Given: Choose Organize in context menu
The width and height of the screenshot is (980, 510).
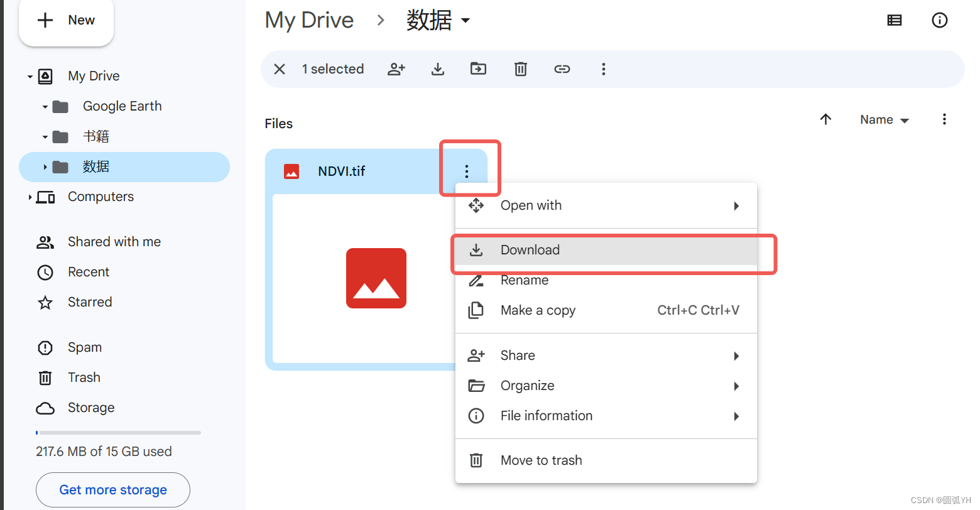Looking at the screenshot, I should pos(606,386).
